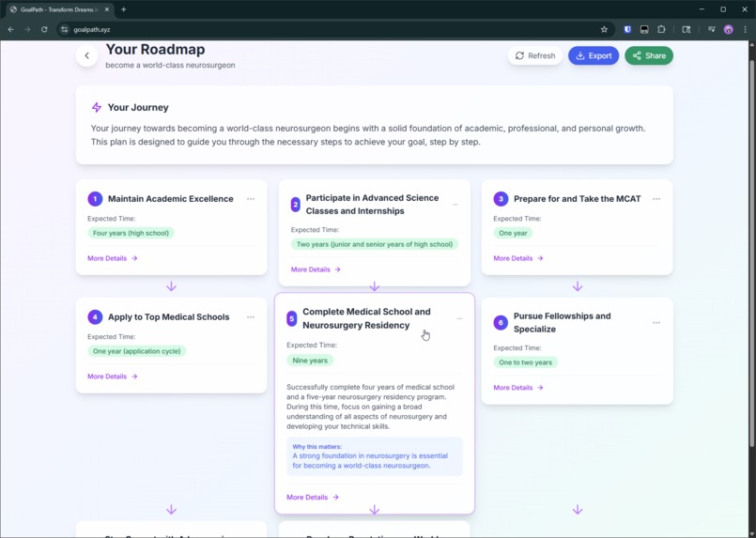Open More Details for Maintain Academic Excellence
This screenshot has width=756, height=538.
tap(113, 258)
